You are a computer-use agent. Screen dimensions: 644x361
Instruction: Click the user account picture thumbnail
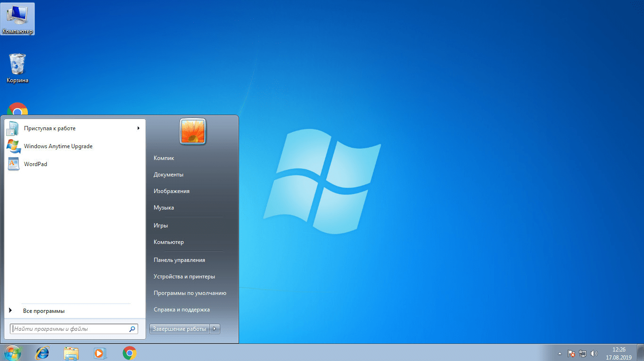193,131
